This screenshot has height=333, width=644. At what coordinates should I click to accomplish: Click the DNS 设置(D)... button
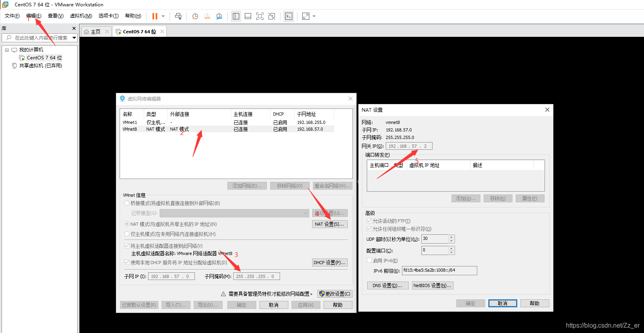pyautogui.click(x=388, y=285)
